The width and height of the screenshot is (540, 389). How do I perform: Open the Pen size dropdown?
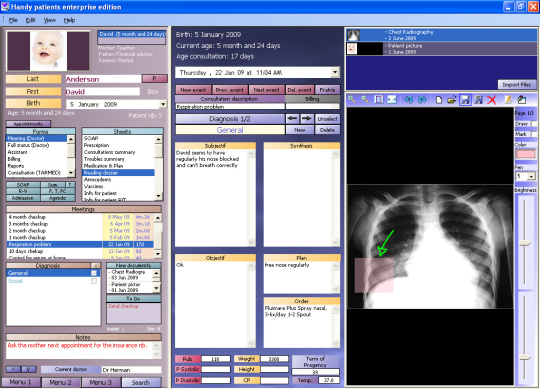[x=531, y=177]
